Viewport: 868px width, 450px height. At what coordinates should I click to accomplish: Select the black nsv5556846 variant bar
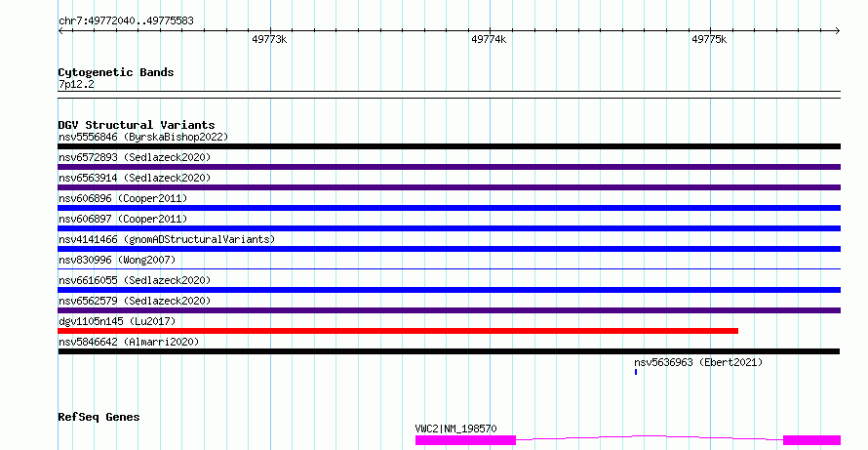click(449, 146)
